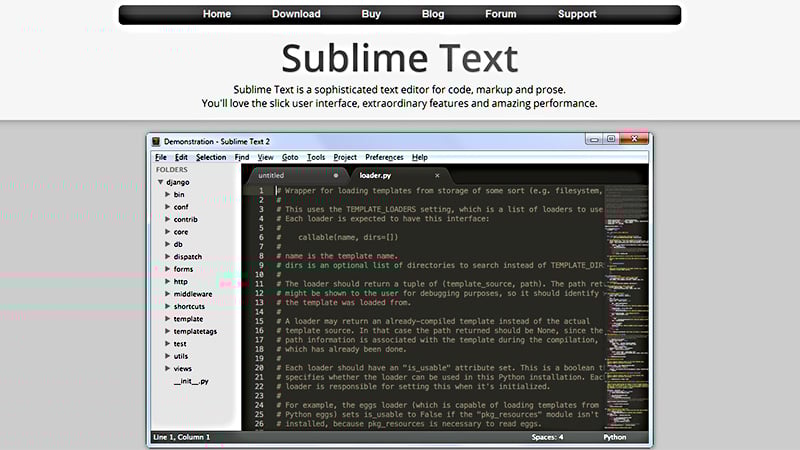Expand the dispatch folder arrow
The height and width of the screenshot is (450, 800).
point(168,257)
